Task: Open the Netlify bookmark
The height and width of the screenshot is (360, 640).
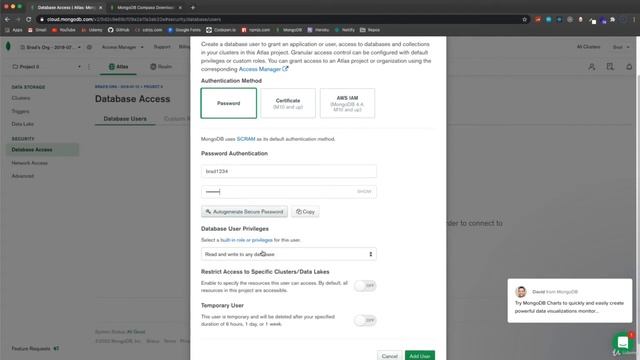Action: [x=345, y=30]
